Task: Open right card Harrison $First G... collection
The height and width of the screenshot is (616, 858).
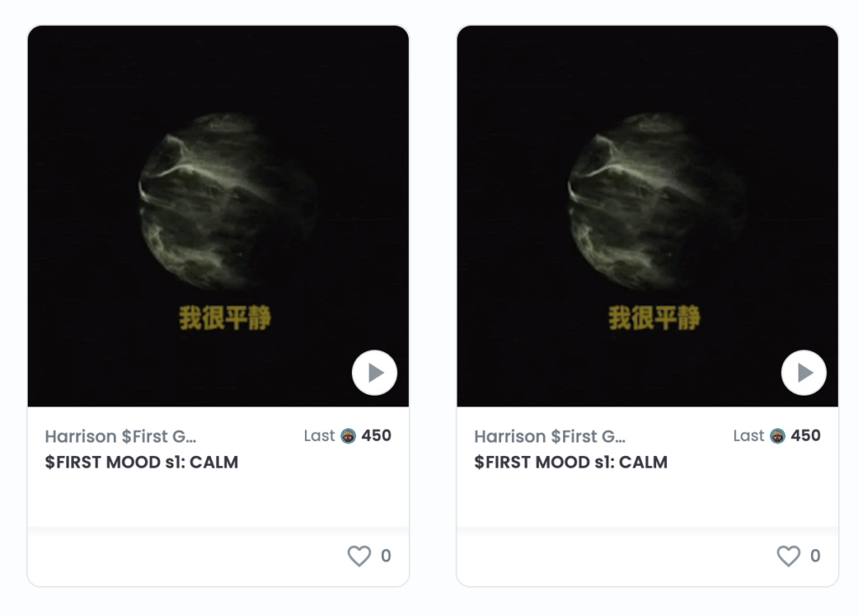Action: [x=550, y=437]
